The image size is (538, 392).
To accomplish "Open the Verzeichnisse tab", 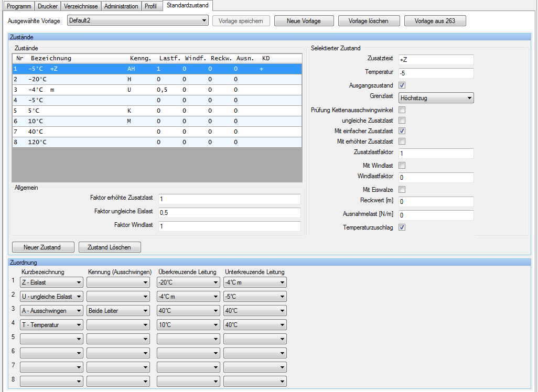I will click(81, 6).
